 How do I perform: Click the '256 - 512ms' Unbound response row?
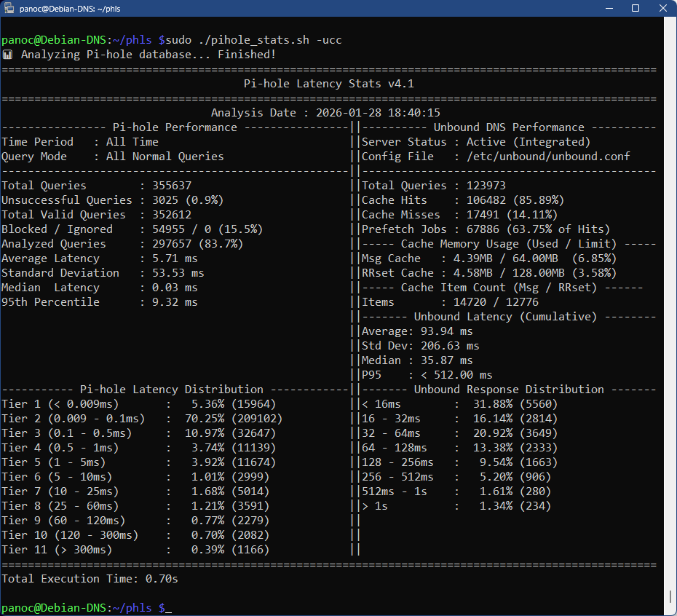pyautogui.click(x=456, y=477)
